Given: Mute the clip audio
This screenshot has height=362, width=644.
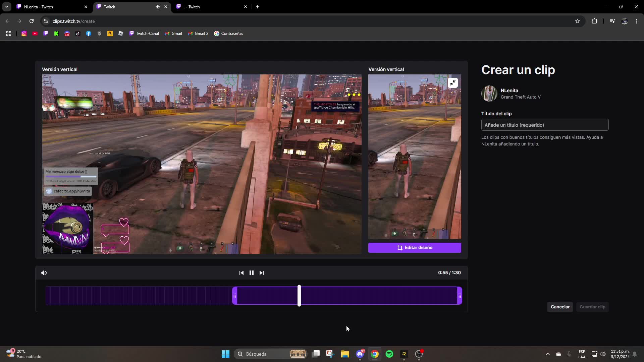Looking at the screenshot, I should [44, 273].
